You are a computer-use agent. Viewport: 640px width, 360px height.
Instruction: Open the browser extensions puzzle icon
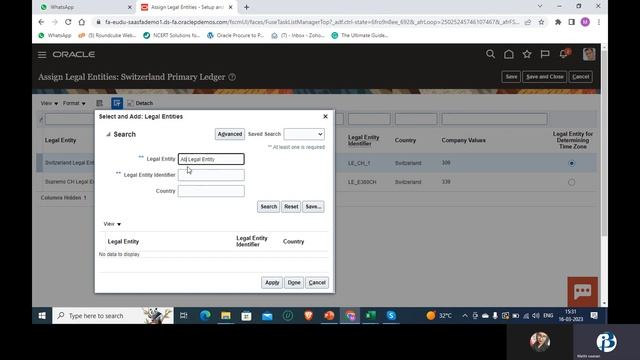click(x=558, y=22)
